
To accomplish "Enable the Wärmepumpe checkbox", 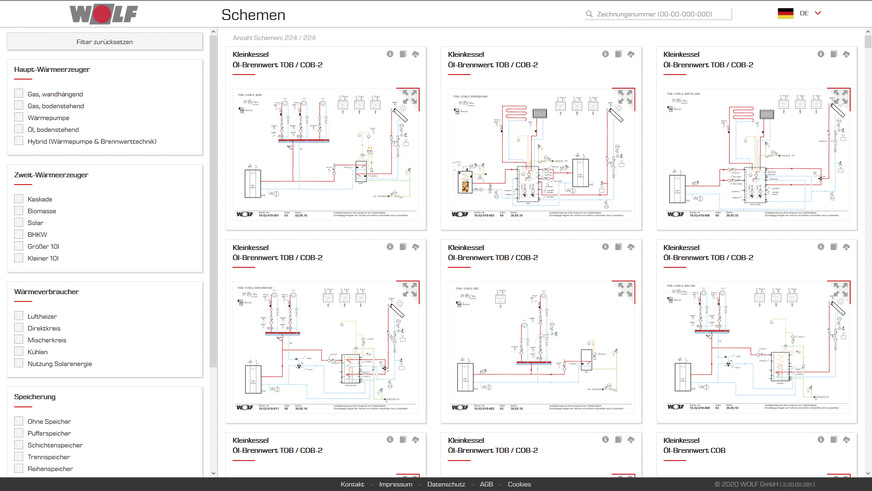I will (x=19, y=117).
